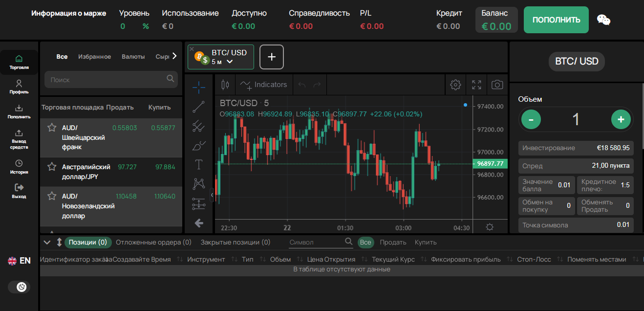Image resolution: width=644 pixels, height=311 pixels.
Task: Take a chart snapshot with camera icon
Action: coord(497,85)
